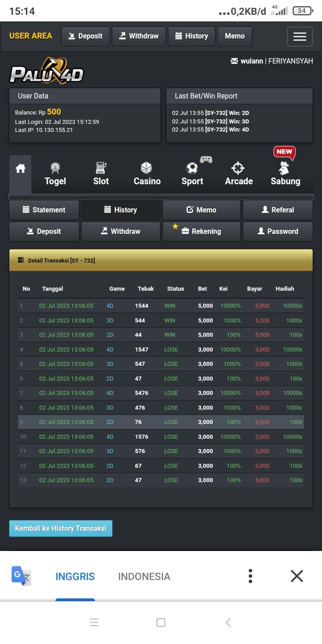This screenshot has width=322, height=644.
Task: Tap the Android back navigation button
Action: 228,623
